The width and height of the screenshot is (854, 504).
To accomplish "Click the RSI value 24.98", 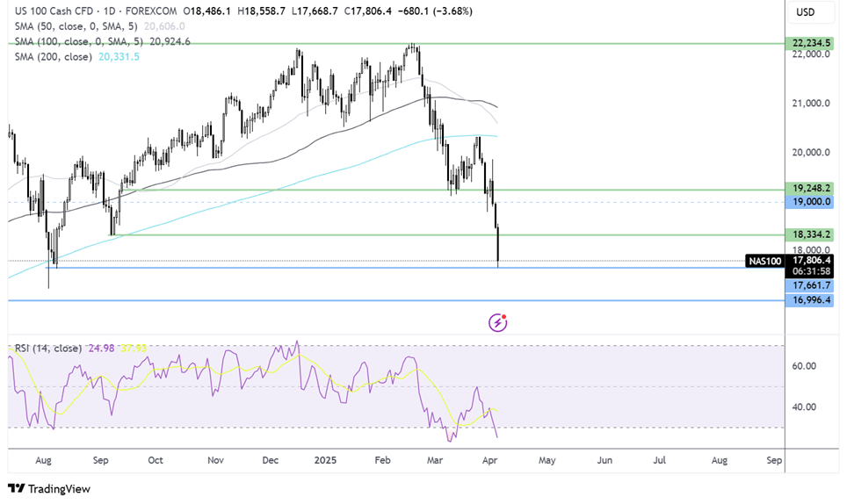I will coord(101,349).
